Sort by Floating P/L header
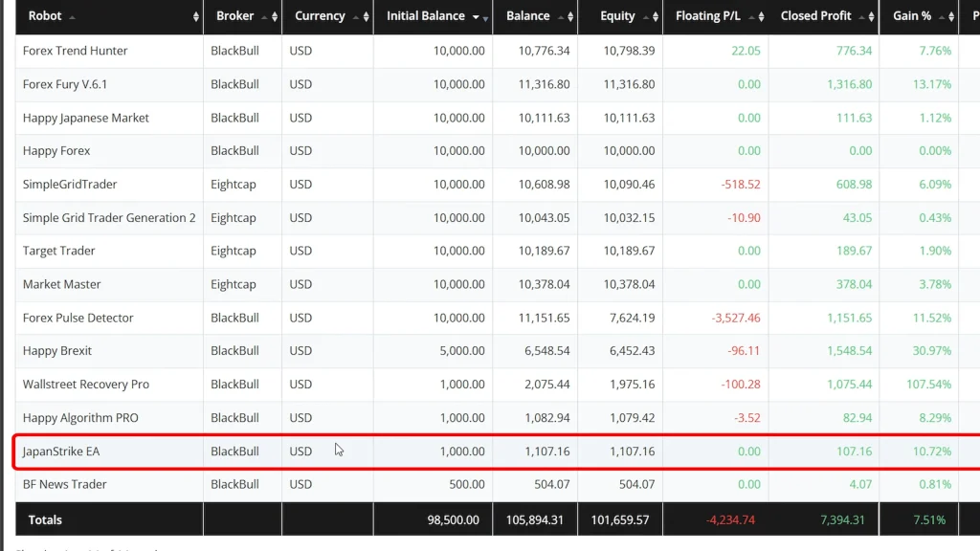This screenshot has height=551, width=980. [708, 16]
